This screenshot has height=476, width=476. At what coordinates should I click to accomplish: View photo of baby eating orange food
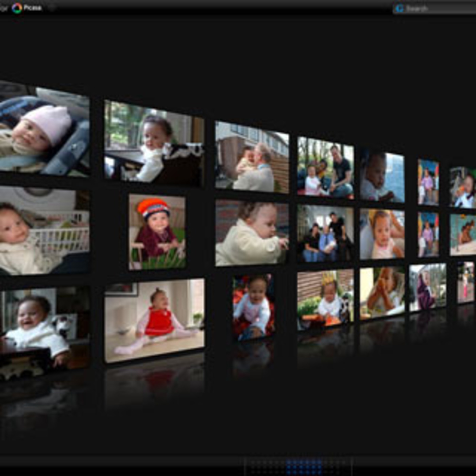coord(382,293)
